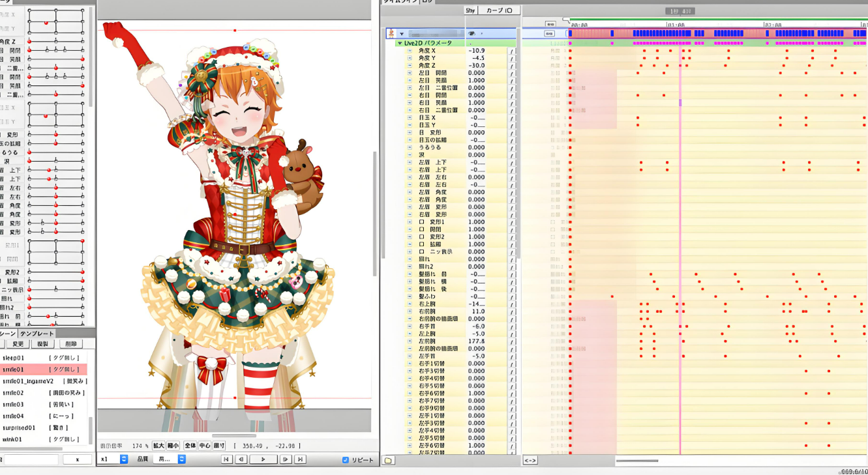Collapse the model track with its disclosure triangle
Screen dimensions: 868x475
click(402, 34)
